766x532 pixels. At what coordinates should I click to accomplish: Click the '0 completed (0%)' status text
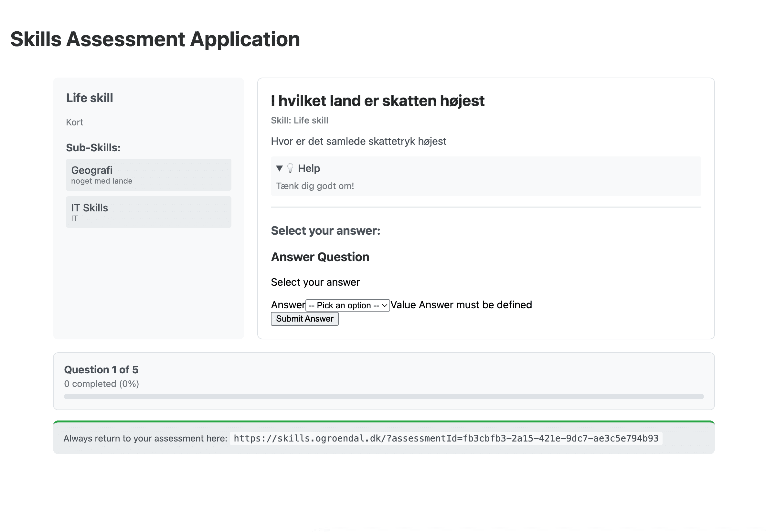click(101, 384)
